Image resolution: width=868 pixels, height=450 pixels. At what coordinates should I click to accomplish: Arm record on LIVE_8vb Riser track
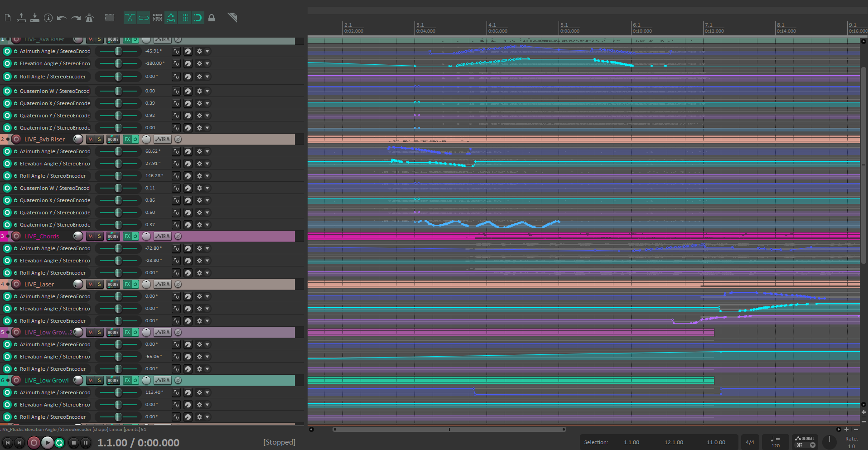[x=16, y=139]
